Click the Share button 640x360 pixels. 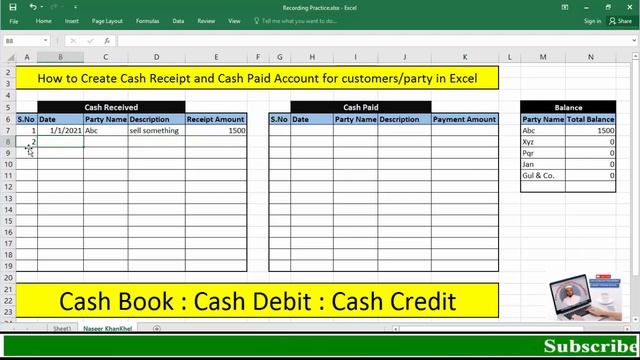pos(620,21)
